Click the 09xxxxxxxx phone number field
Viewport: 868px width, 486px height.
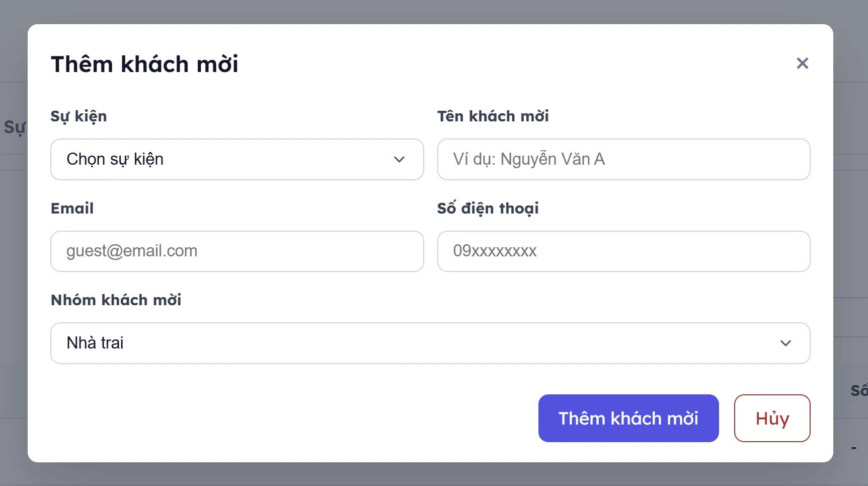[623, 251]
